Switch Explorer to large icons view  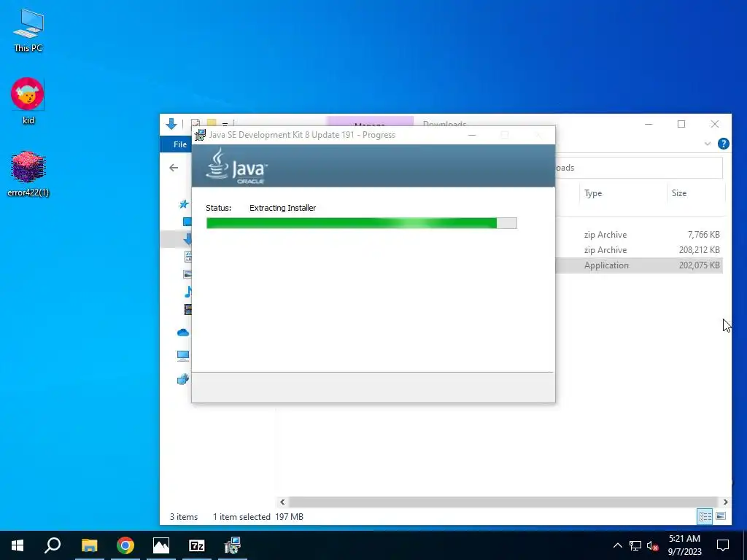pos(721,516)
